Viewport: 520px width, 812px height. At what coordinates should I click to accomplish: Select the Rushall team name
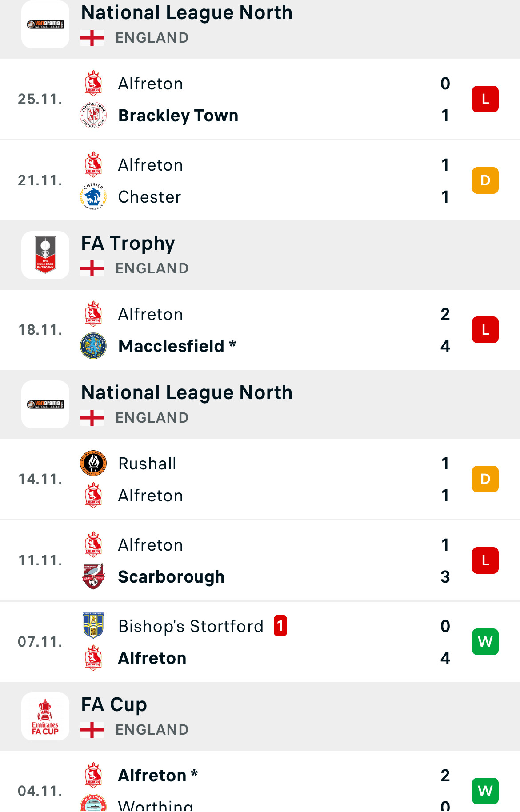coord(147,464)
